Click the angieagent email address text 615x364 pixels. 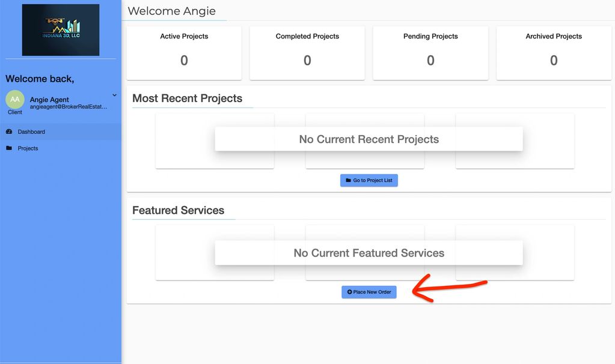pos(69,107)
